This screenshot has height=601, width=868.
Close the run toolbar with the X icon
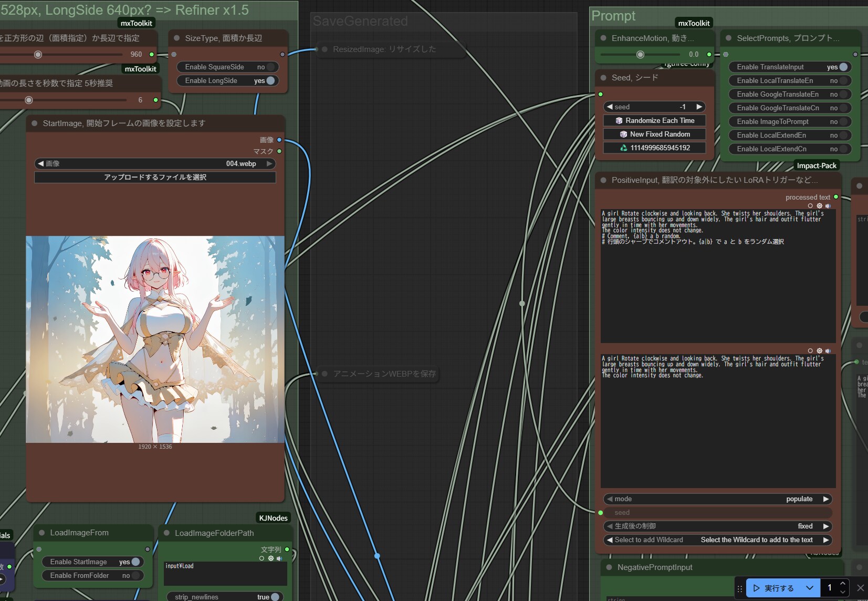pyautogui.click(x=860, y=588)
